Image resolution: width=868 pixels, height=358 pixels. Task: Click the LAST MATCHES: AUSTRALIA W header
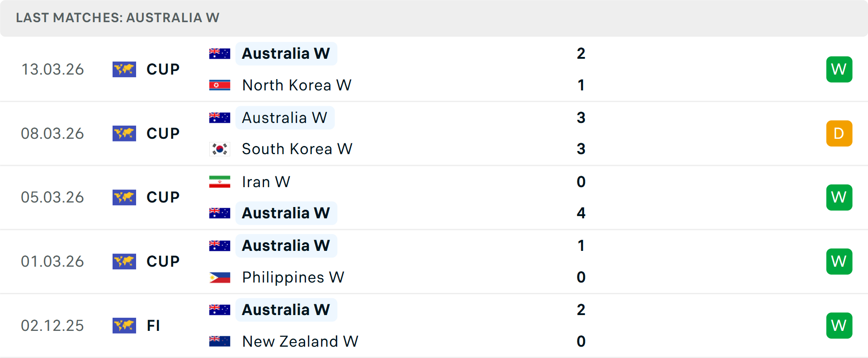point(118,18)
